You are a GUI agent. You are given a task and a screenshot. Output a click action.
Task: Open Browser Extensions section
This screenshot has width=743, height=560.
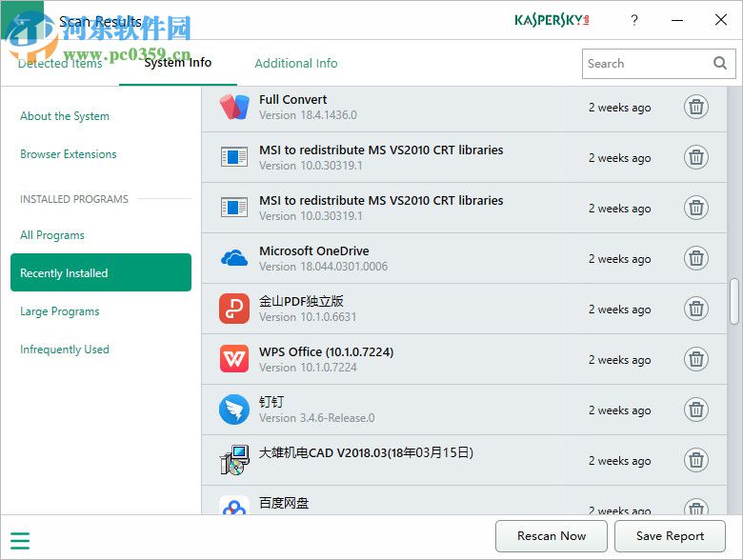click(69, 154)
